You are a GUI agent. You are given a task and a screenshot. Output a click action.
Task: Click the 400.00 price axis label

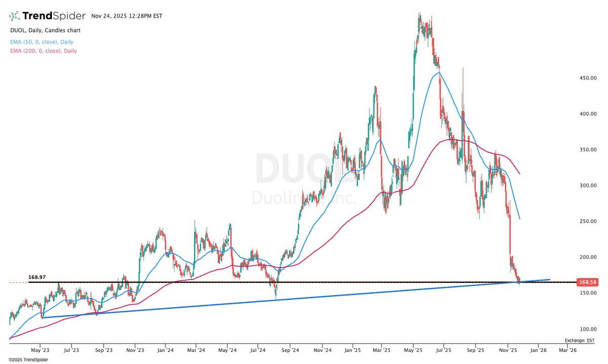(588, 114)
